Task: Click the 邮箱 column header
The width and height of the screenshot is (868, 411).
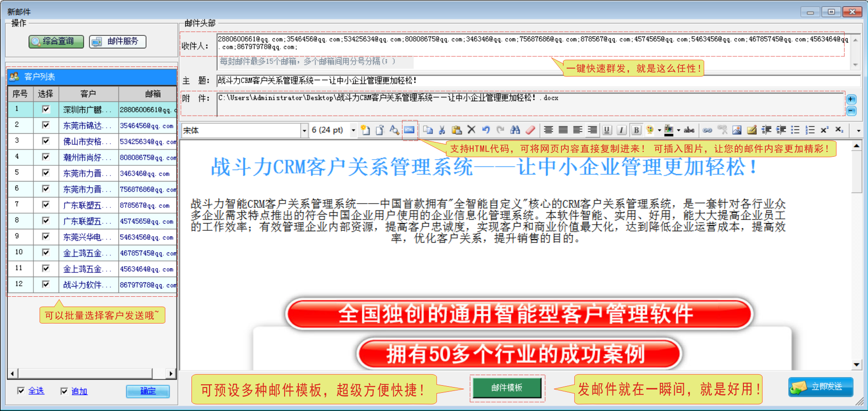Action: 148,94
